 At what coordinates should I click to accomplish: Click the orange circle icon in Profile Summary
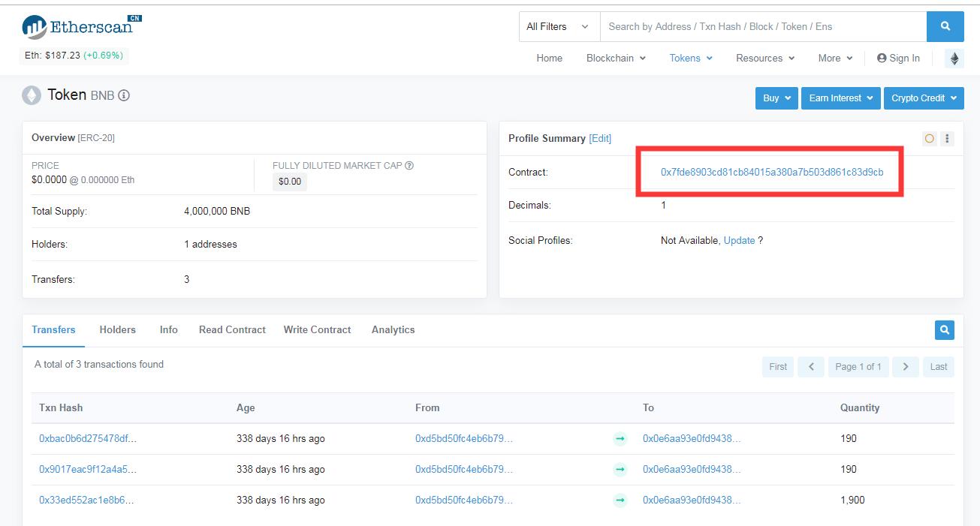point(930,138)
